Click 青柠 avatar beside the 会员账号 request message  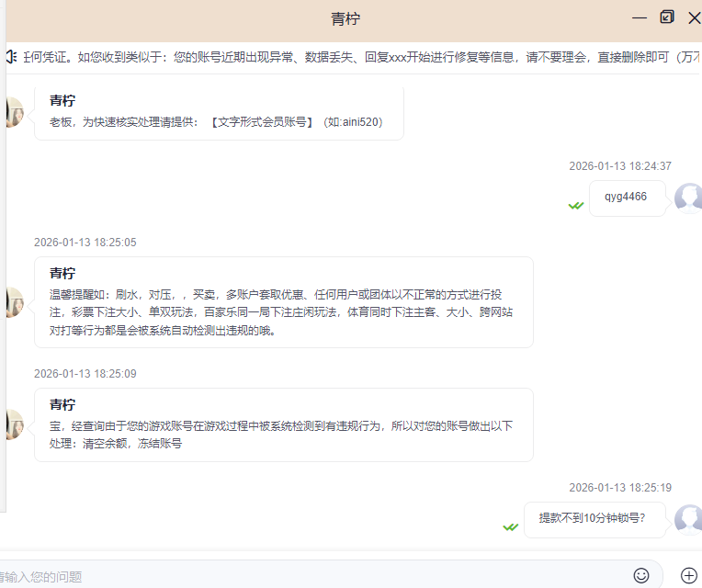(x=12, y=112)
